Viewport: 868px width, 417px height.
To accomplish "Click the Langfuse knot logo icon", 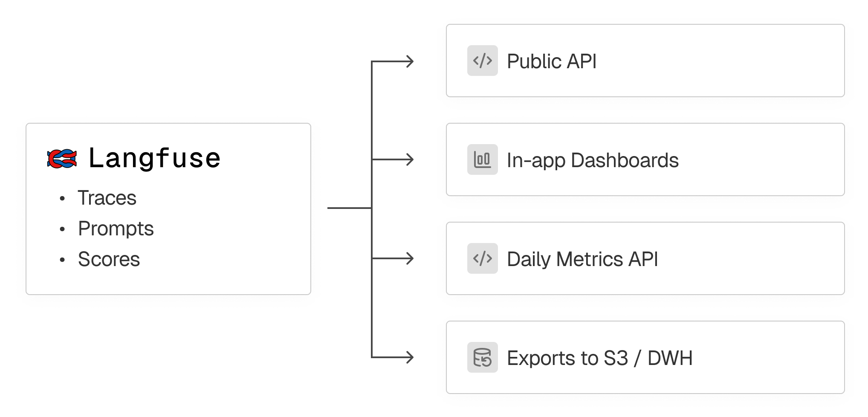I will click(62, 159).
